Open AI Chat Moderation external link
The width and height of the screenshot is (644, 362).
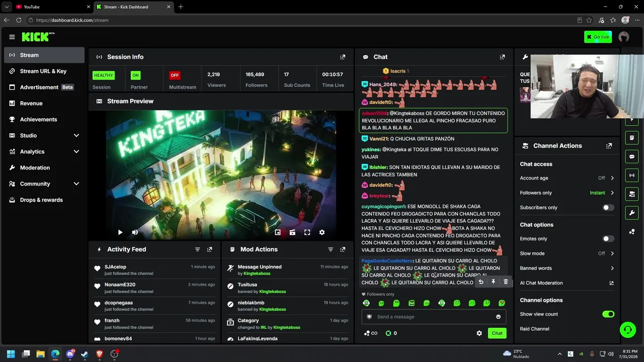pyautogui.click(x=612, y=283)
